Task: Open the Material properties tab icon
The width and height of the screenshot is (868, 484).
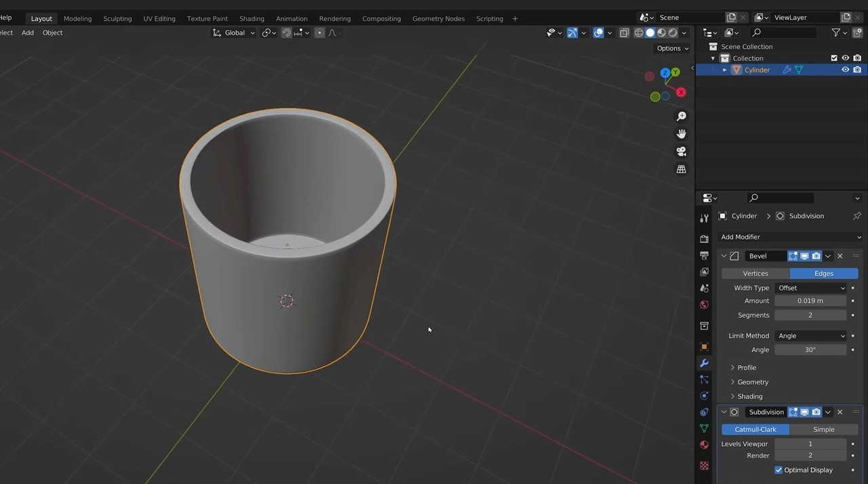Action: click(704, 445)
